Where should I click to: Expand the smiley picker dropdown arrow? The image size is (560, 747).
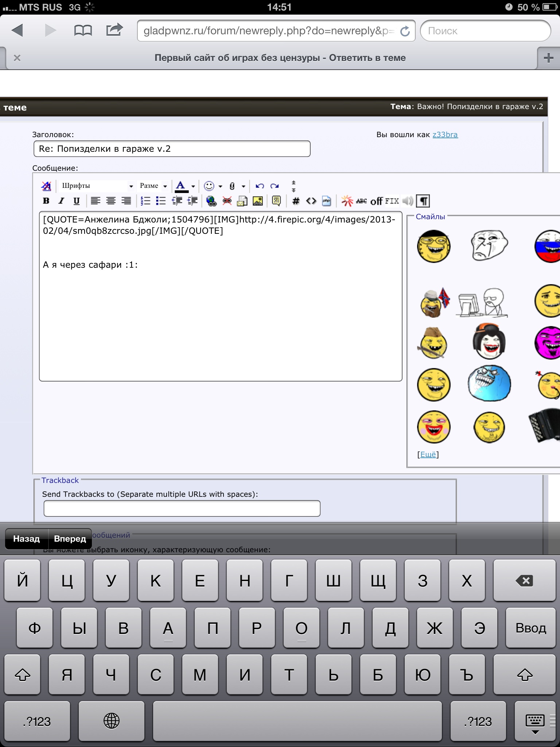pyautogui.click(x=221, y=186)
